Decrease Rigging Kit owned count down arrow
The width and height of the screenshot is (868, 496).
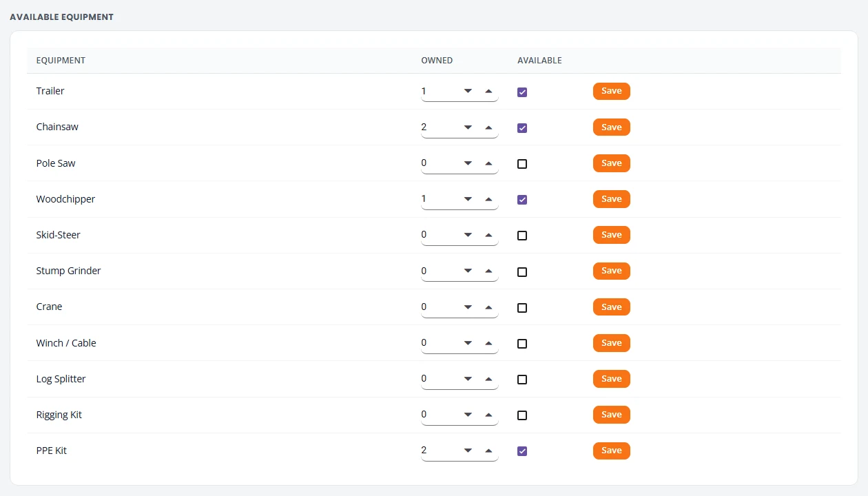[468, 415]
